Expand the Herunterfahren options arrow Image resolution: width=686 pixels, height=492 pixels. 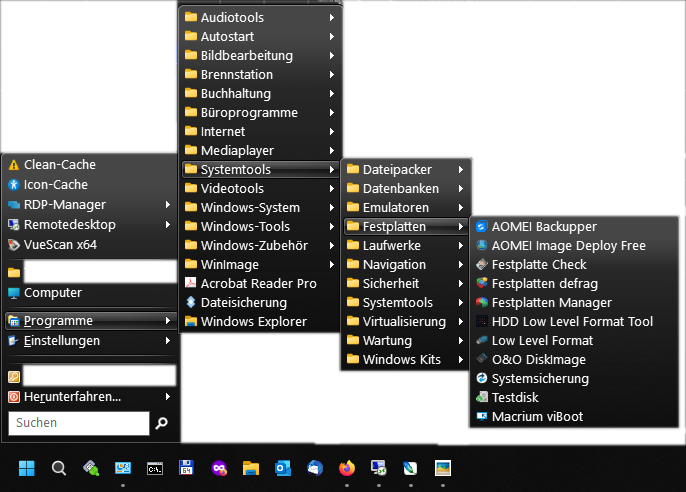point(168,397)
